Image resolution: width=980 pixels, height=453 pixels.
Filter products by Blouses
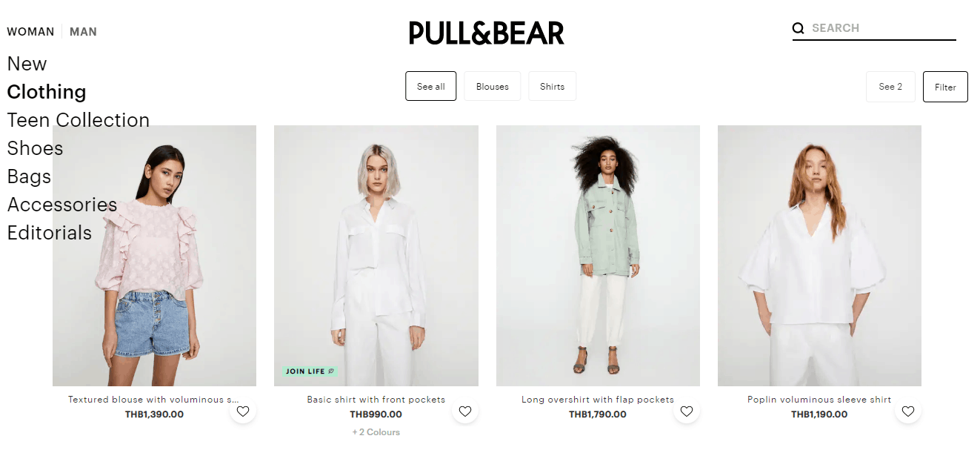point(493,86)
